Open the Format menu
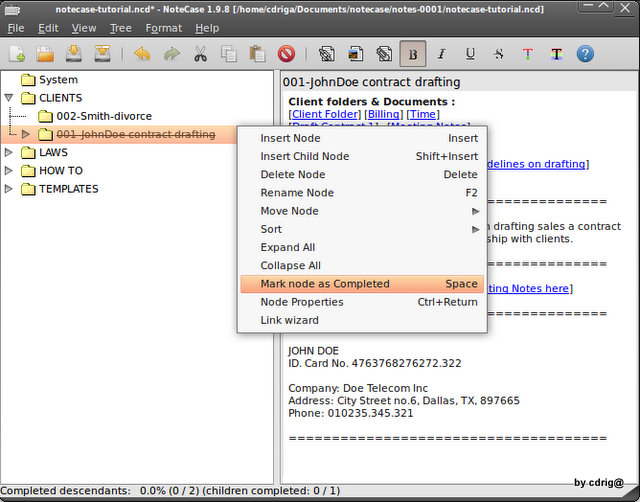The image size is (640, 502). click(164, 28)
